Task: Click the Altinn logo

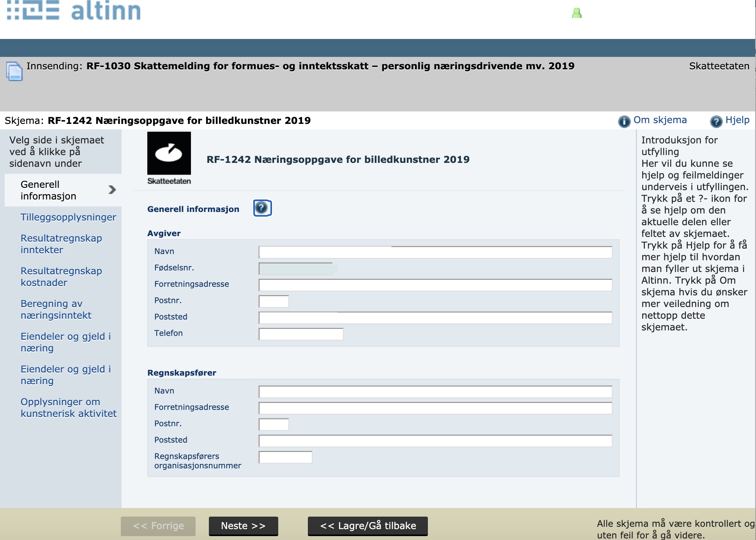Action: 74,11
